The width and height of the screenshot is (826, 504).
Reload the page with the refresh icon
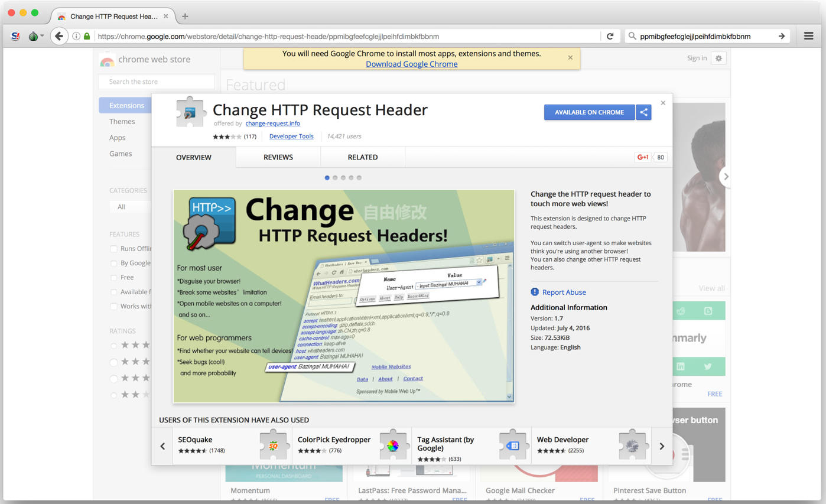(x=610, y=36)
